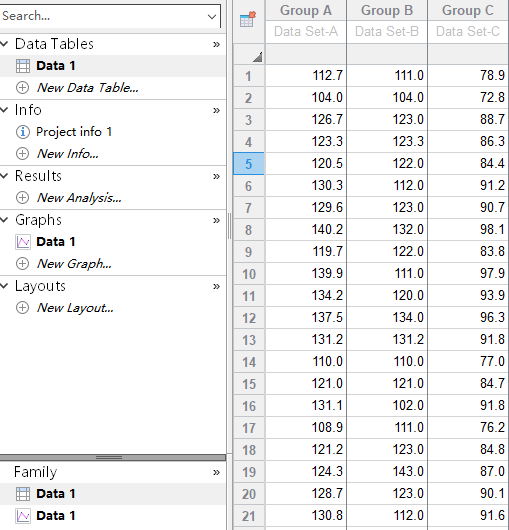The height and width of the screenshot is (530, 509).
Task: Click the plus icon beside New Layout
Action: [x=22, y=308]
